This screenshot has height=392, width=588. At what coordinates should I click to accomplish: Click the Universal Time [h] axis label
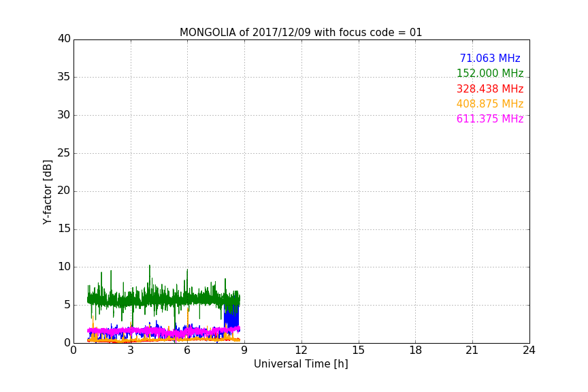301,364
